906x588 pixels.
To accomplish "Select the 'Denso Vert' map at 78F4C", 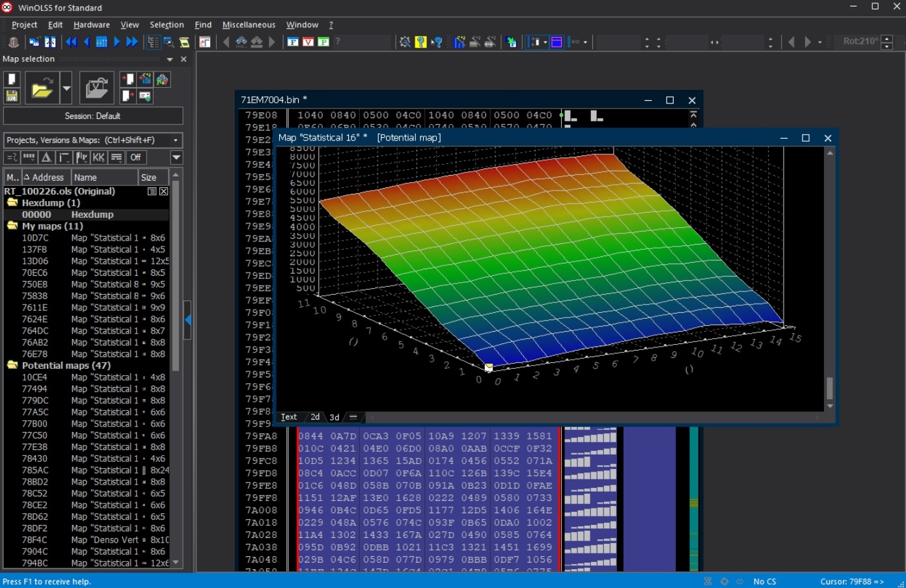I will (104, 540).
